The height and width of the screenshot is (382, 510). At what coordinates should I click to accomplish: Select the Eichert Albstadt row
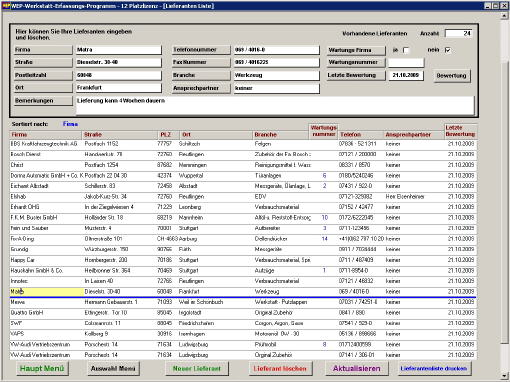click(x=243, y=186)
